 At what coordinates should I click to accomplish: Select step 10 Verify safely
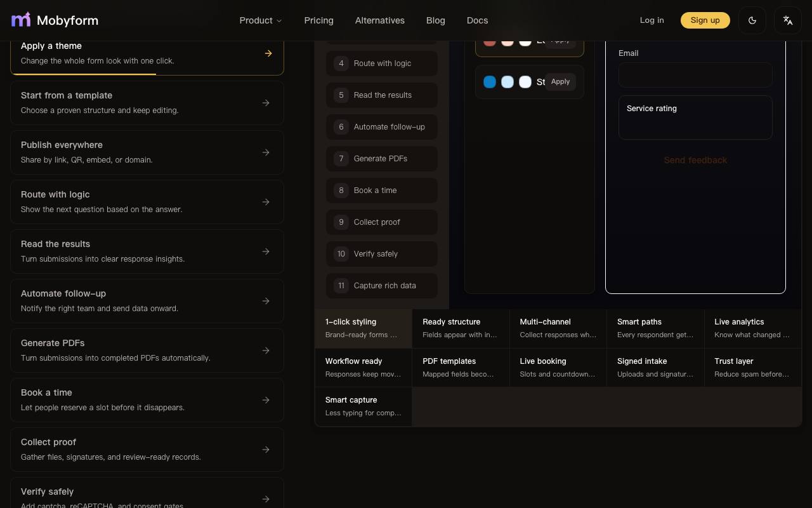click(382, 254)
